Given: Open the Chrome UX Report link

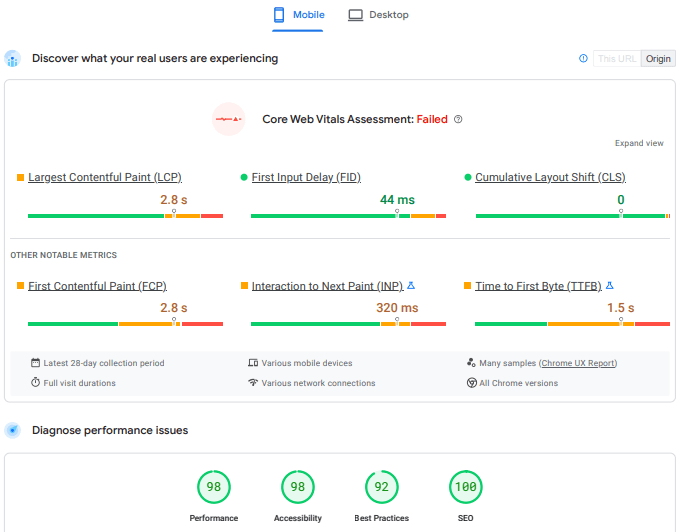Looking at the screenshot, I should pyautogui.click(x=578, y=363).
